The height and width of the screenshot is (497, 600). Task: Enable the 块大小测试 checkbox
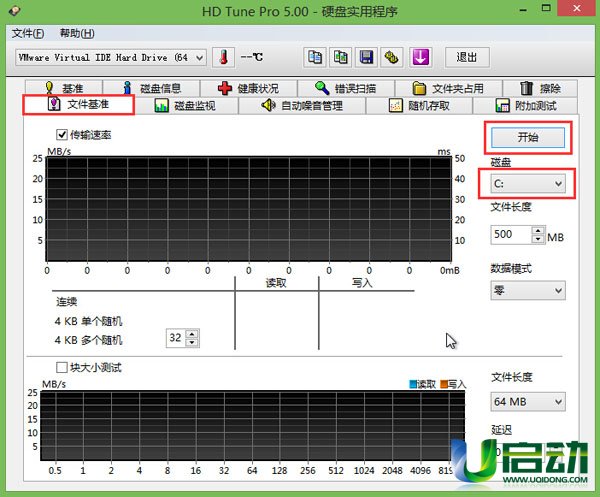[62, 367]
